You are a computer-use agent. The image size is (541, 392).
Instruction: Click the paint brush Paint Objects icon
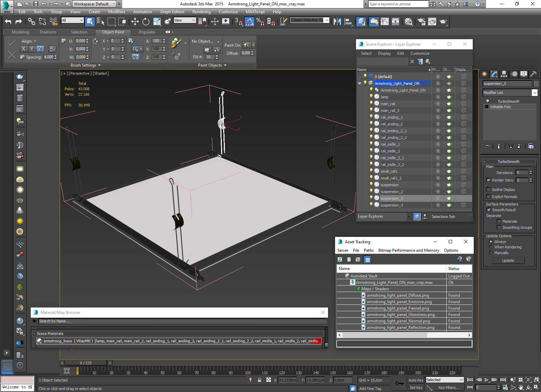[176, 43]
